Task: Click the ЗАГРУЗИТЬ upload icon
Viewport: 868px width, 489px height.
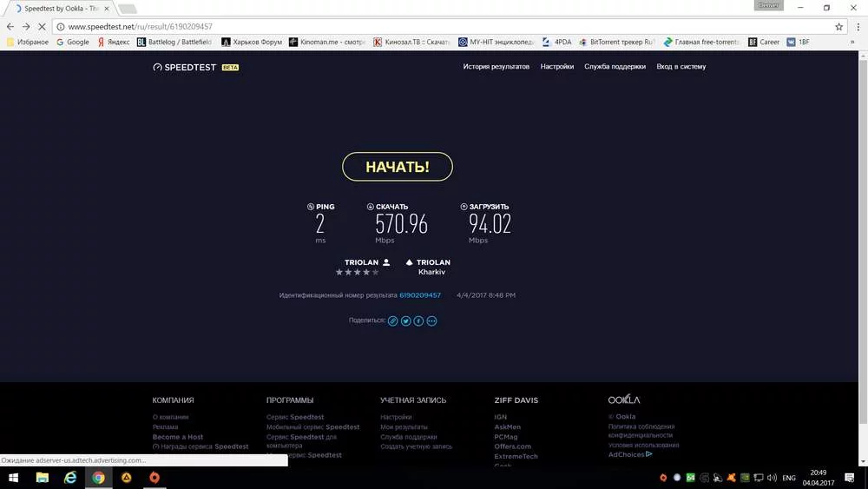Action: point(464,207)
